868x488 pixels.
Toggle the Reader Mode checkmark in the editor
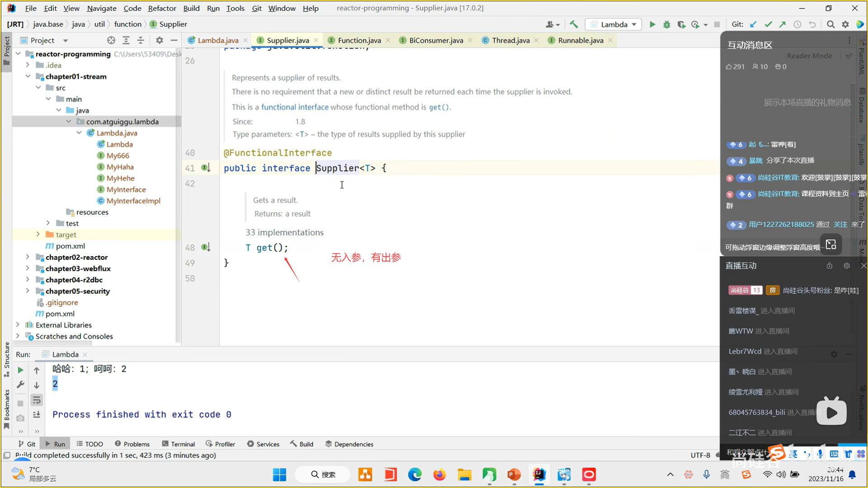[849, 56]
